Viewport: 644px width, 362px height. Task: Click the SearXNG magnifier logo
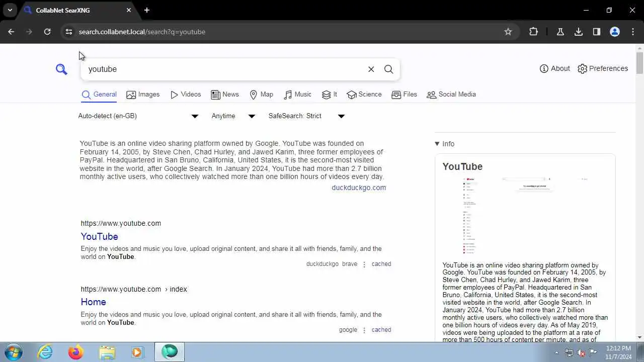pos(61,69)
